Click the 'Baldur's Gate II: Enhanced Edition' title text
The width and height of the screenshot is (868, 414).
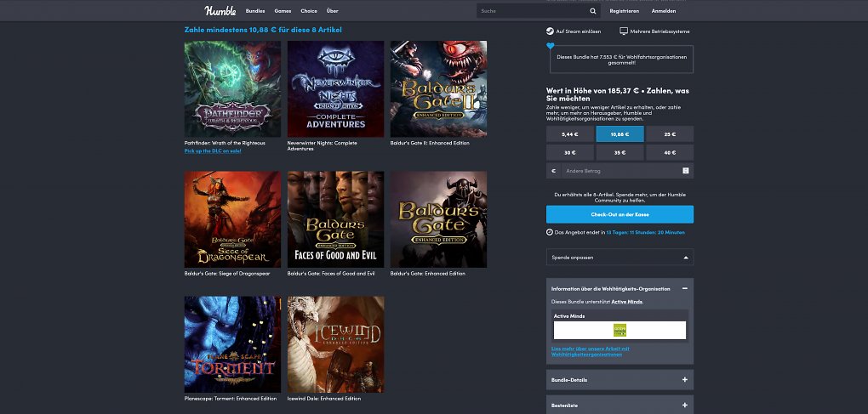pyautogui.click(x=430, y=143)
